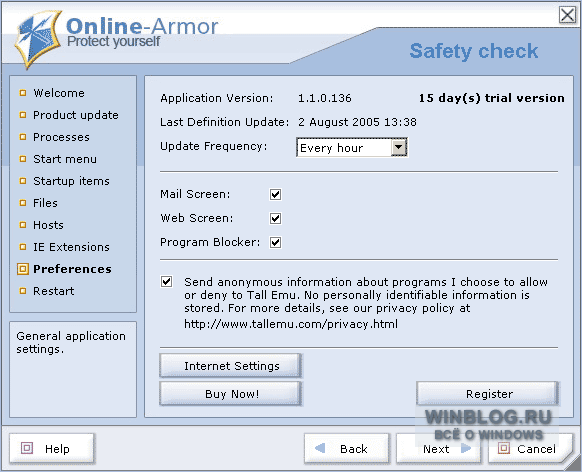
Task: Select Hosts in the sidebar
Action: point(48,225)
